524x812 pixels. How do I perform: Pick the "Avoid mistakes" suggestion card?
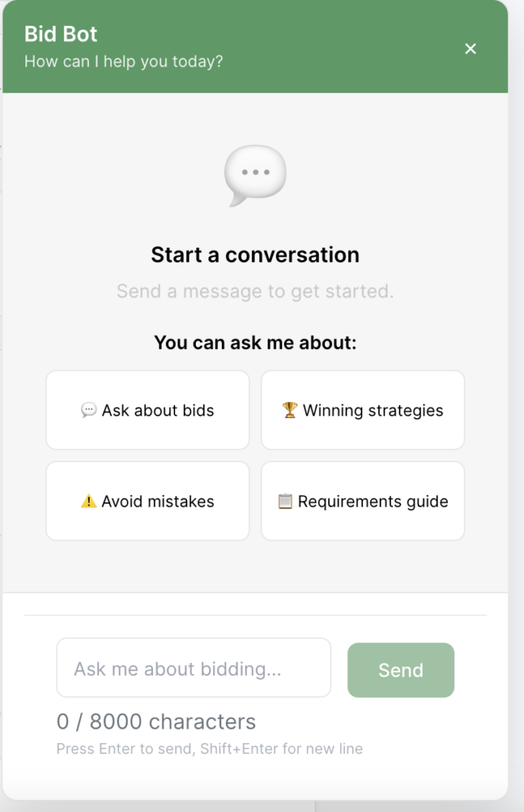(147, 501)
